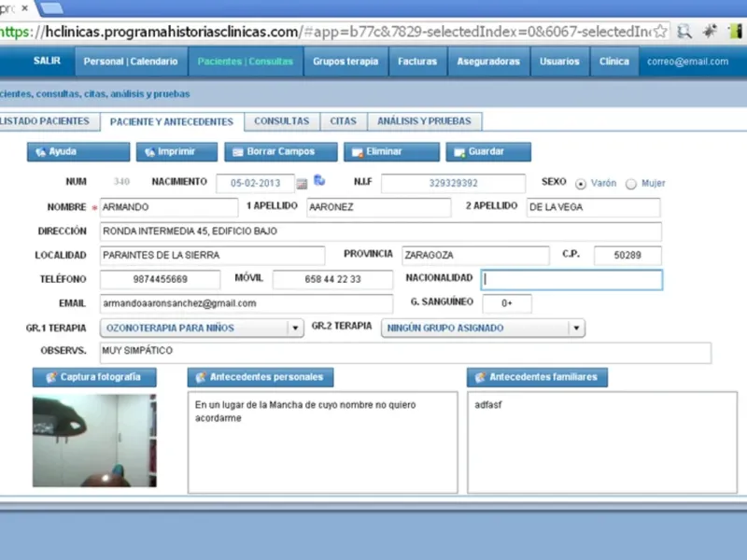Viewport: 747px width, 560px height.
Task: Open a new browser tab
Action: tap(50, 8)
